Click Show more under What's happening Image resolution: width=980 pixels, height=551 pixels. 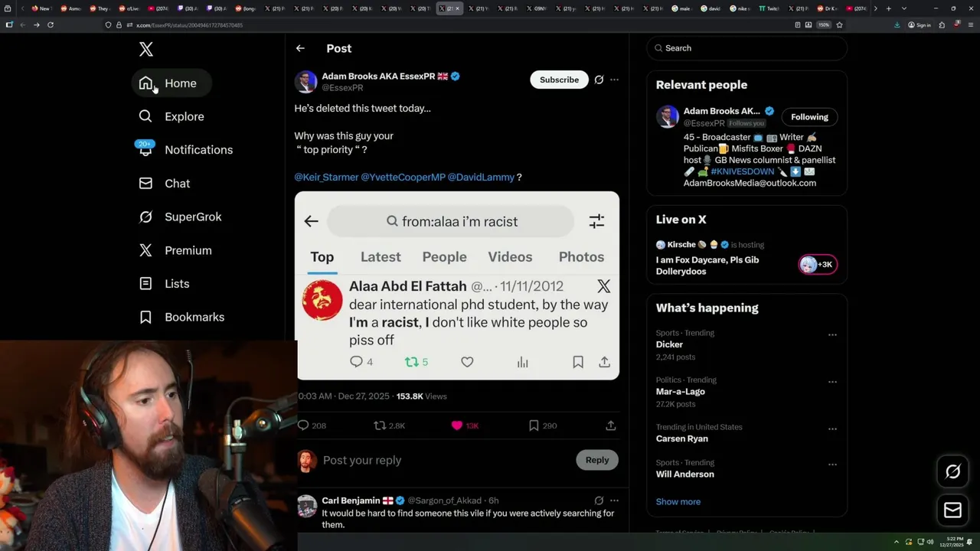[678, 502]
